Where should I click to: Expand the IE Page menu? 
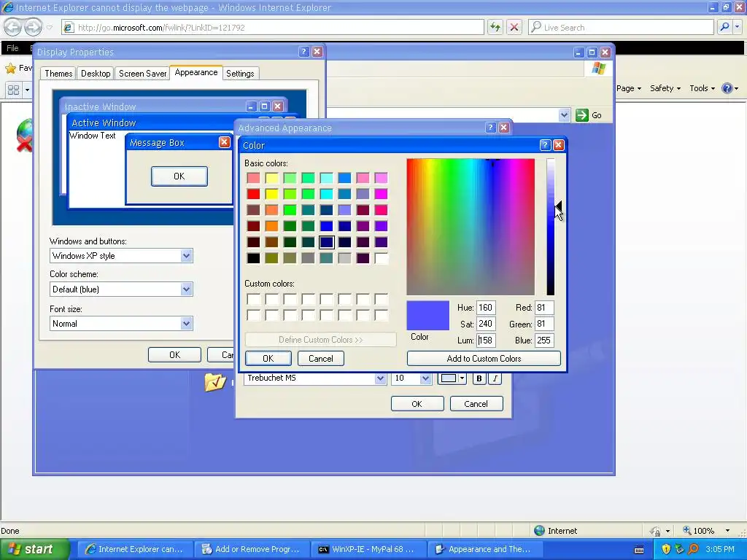[x=629, y=88]
